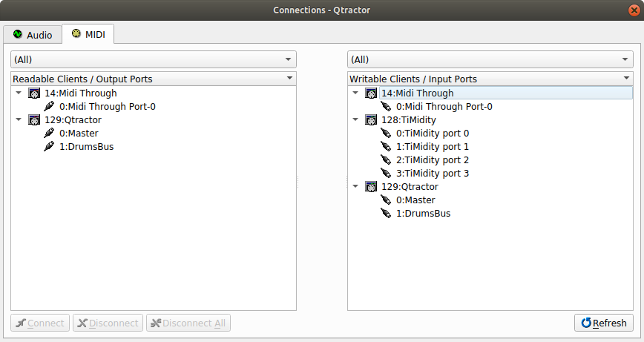Click the Qtractor client icon in input ports

tap(370, 186)
